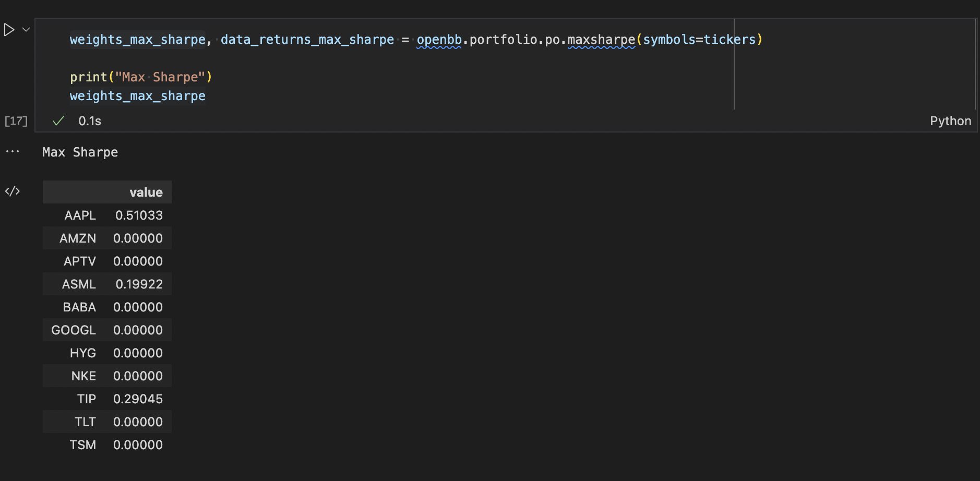
Task: Run the notebook cell with the play icon
Action: click(x=9, y=29)
